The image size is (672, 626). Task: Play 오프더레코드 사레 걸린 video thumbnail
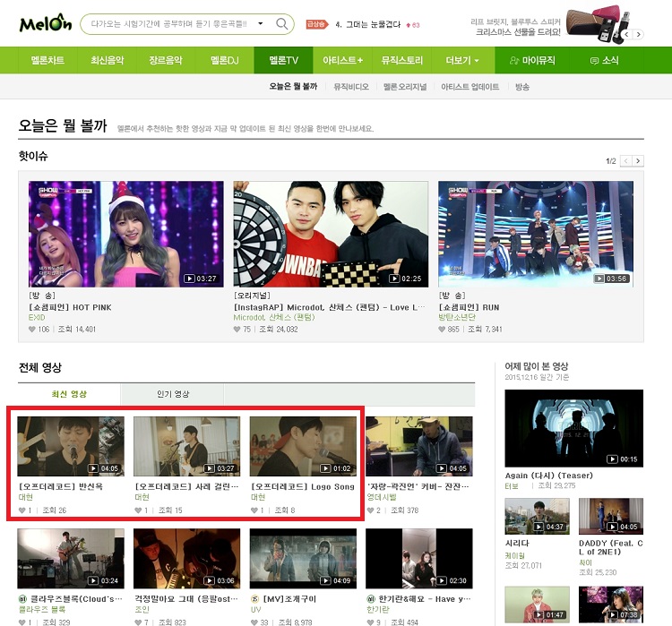[x=187, y=446]
